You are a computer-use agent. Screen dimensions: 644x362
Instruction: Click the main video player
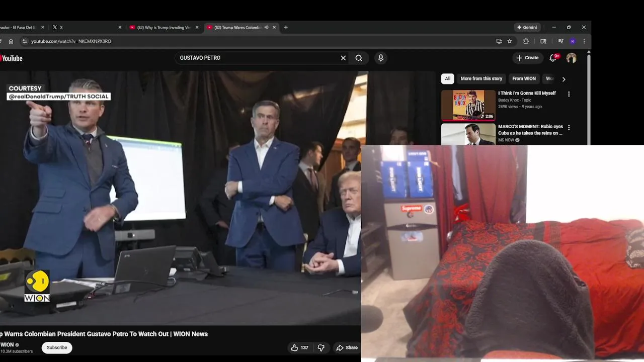point(180,198)
